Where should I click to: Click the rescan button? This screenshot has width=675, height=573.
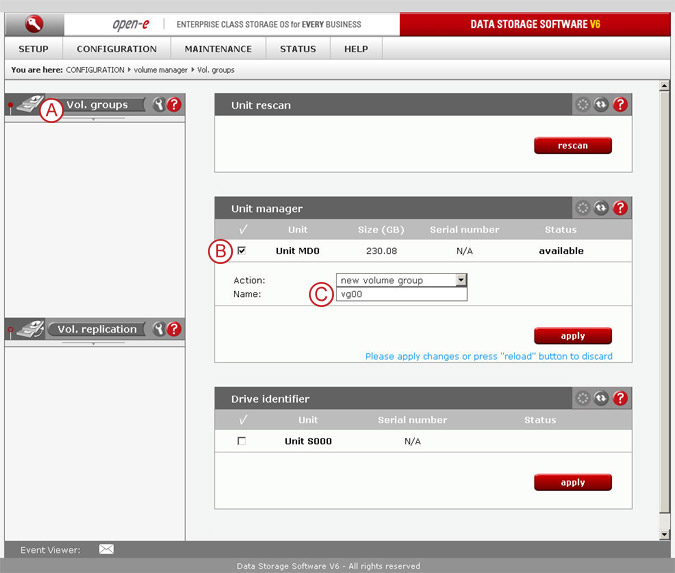point(573,146)
